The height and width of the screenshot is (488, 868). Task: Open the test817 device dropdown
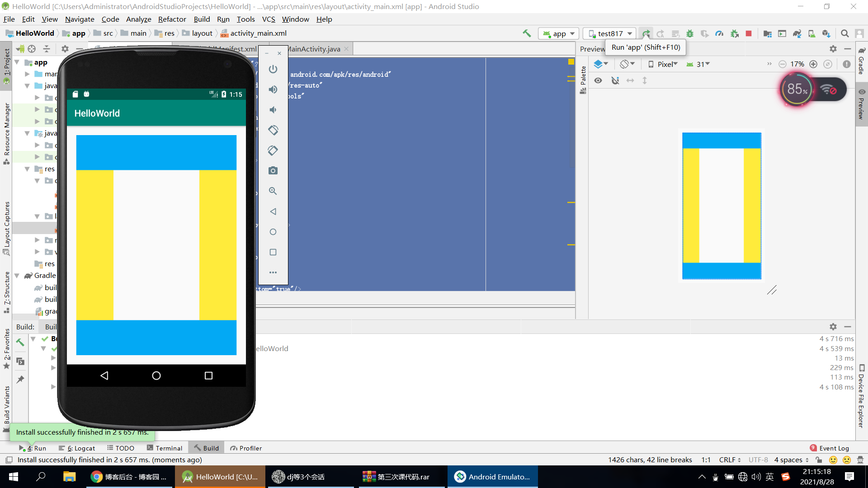click(610, 33)
